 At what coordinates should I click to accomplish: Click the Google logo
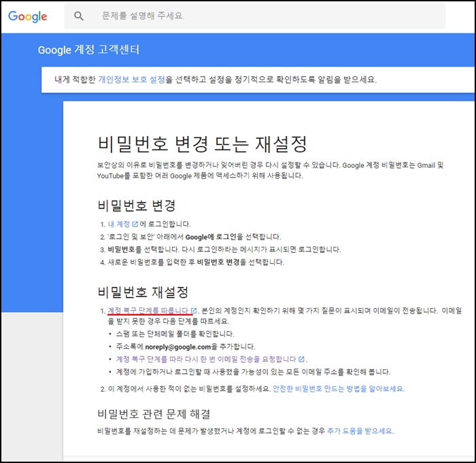(27, 16)
